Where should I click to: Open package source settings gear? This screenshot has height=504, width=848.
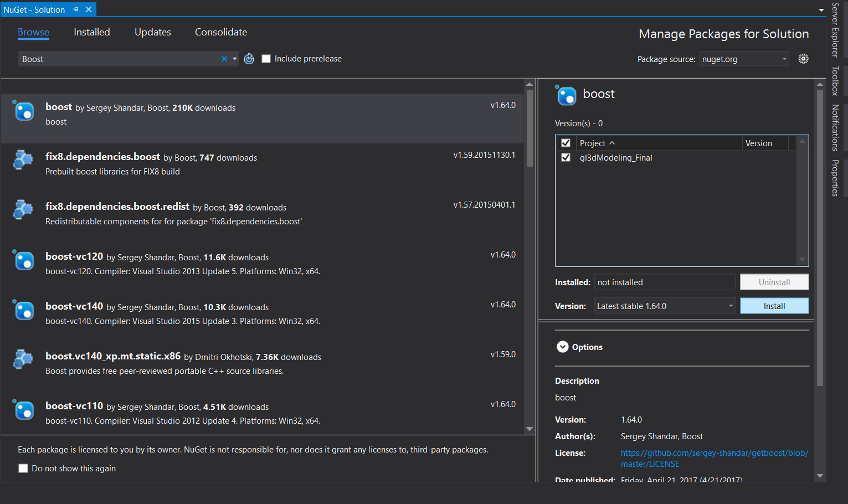click(x=803, y=59)
